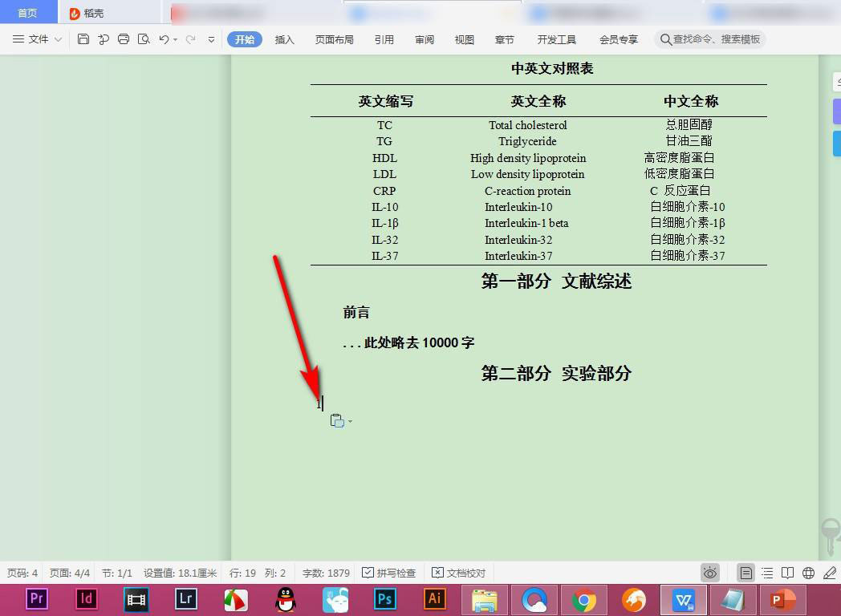Screen dimensions: 841x616
Task: Click 文档校对 in status bar
Action: 459,573
